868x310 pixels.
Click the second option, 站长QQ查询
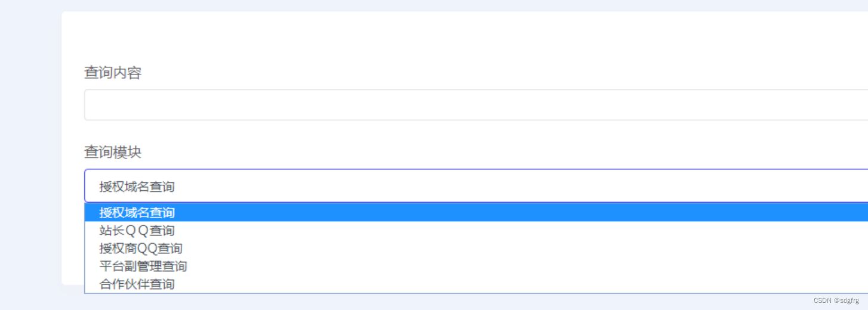pyautogui.click(x=137, y=230)
